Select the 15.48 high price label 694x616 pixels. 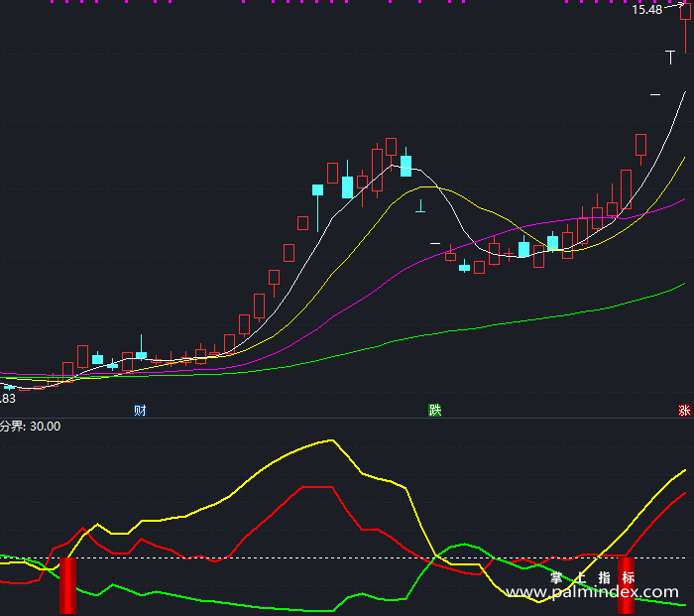[646, 10]
